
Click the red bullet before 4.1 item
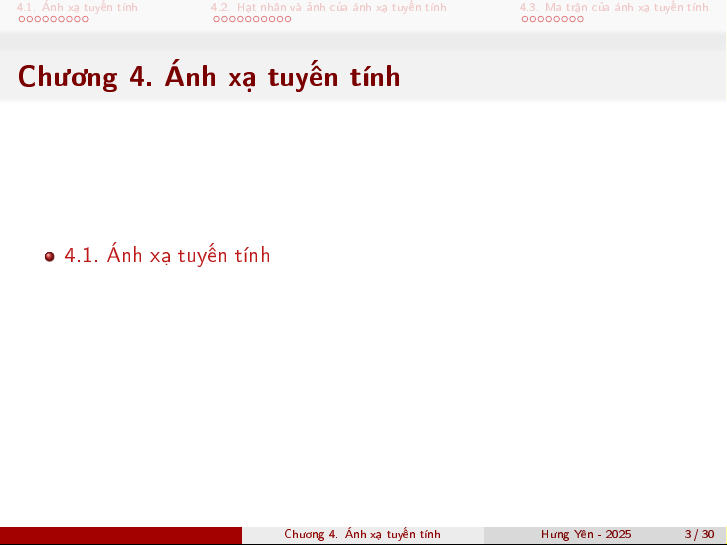coord(49,256)
